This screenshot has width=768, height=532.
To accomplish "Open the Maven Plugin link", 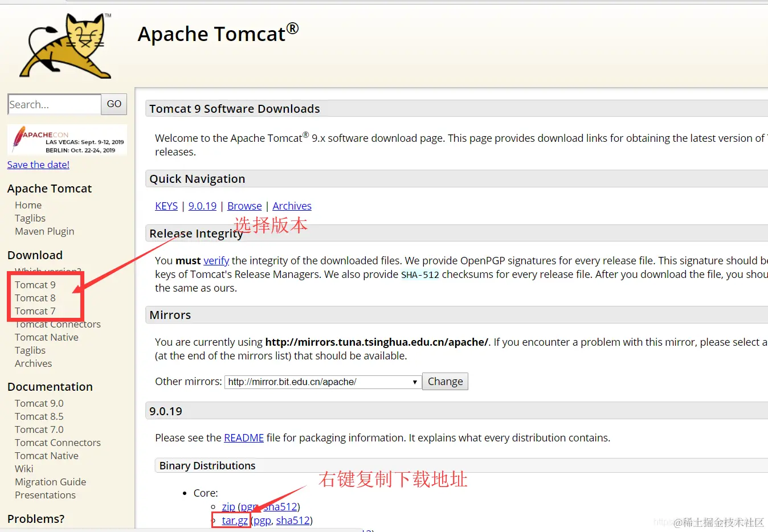I will coord(44,231).
